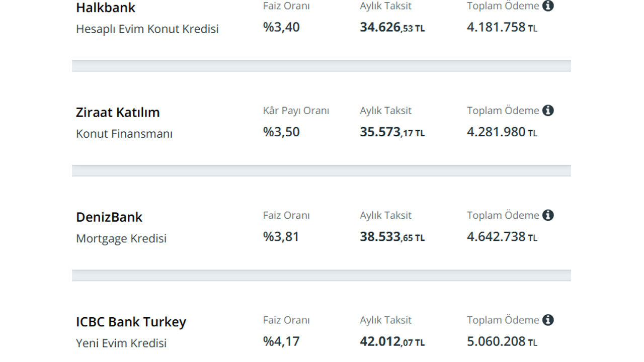
Task: Open the ICBC Bank Turkey name
Action: point(131,322)
